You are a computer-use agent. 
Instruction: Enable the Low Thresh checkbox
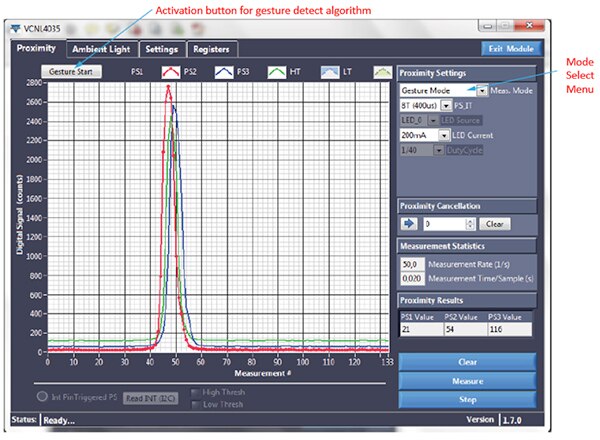click(196, 404)
